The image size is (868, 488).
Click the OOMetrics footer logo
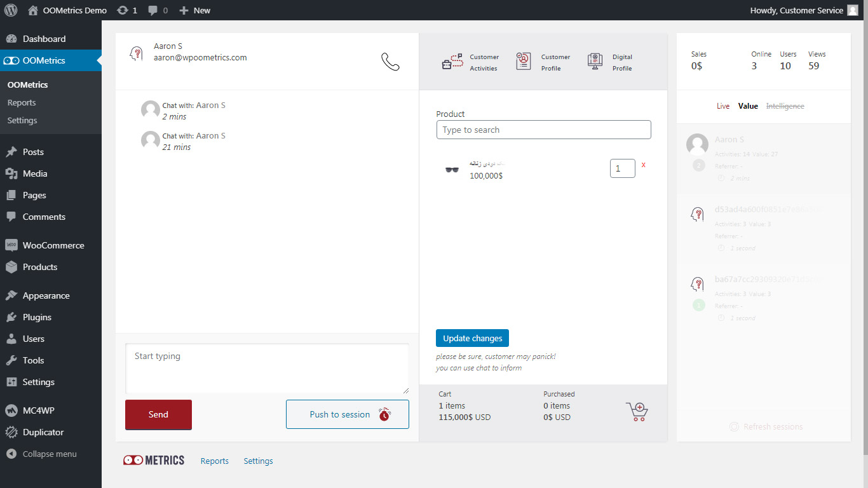click(x=154, y=461)
